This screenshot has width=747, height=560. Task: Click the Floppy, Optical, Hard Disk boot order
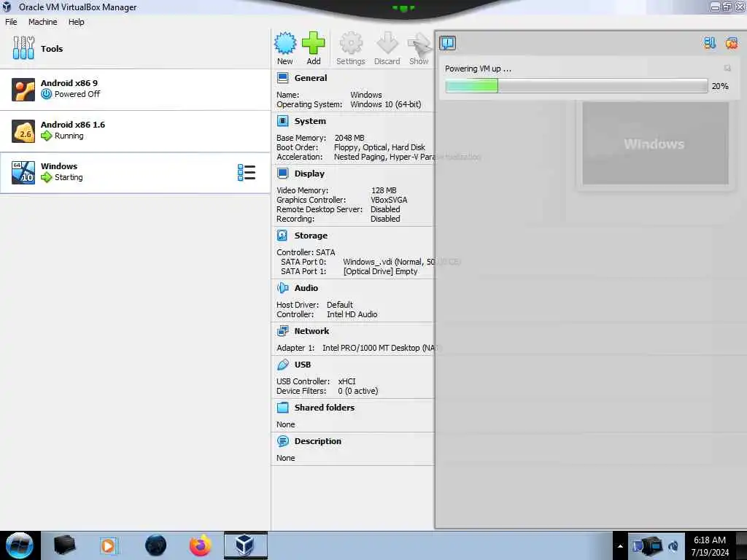pos(379,147)
